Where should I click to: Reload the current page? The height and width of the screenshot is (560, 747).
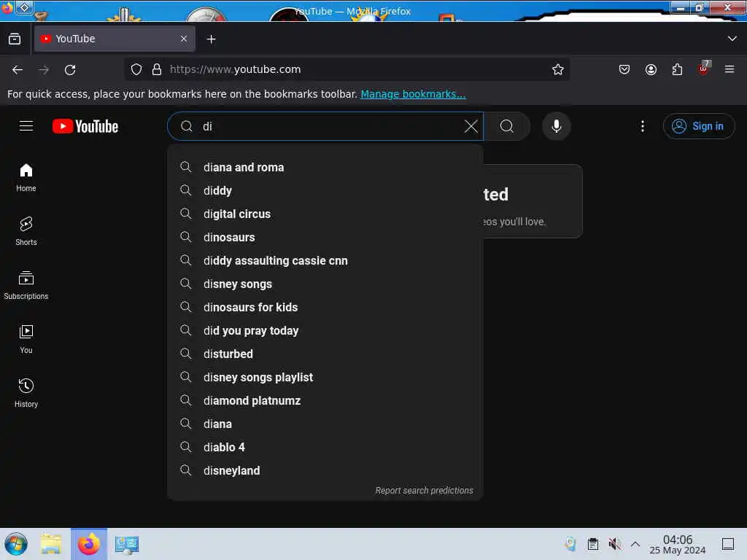70,69
